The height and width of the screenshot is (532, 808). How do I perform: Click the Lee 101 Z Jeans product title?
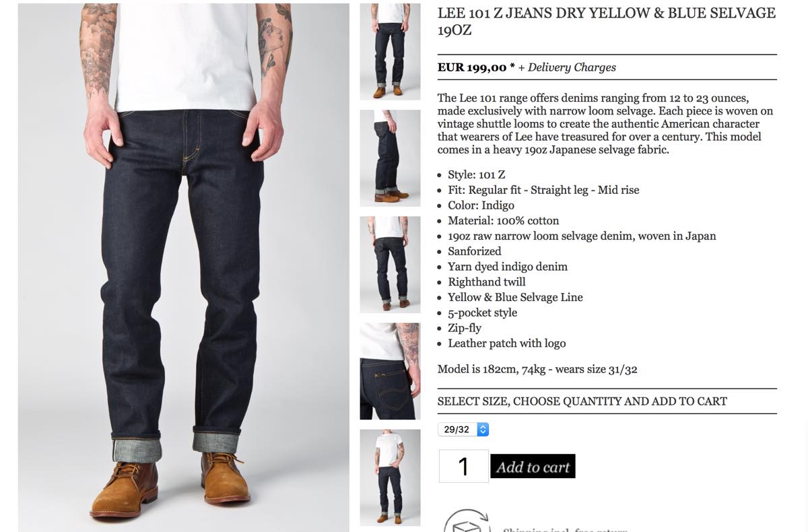[606, 22]
